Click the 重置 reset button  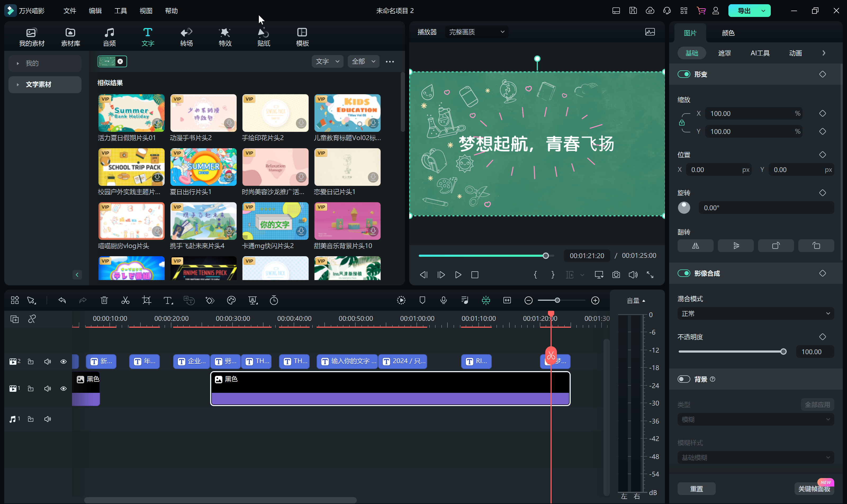pos(696,488)
